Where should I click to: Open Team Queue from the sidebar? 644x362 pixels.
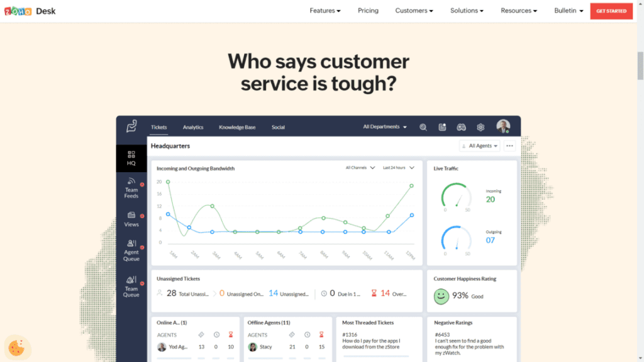tap(131, 284)
